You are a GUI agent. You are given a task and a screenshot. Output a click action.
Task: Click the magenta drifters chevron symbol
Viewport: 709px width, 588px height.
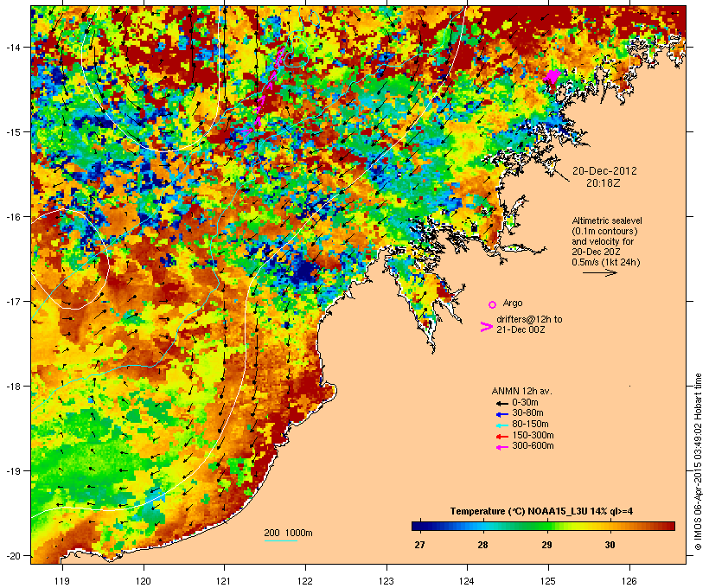pyautogui.click(x=486, y=327)
